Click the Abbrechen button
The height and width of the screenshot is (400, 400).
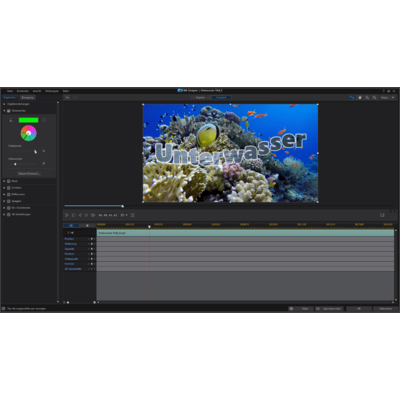386,309
